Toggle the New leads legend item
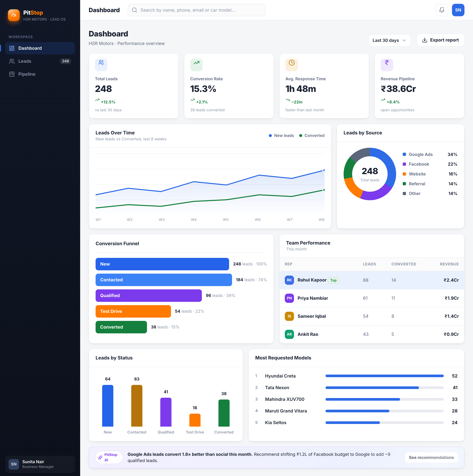 281,136
